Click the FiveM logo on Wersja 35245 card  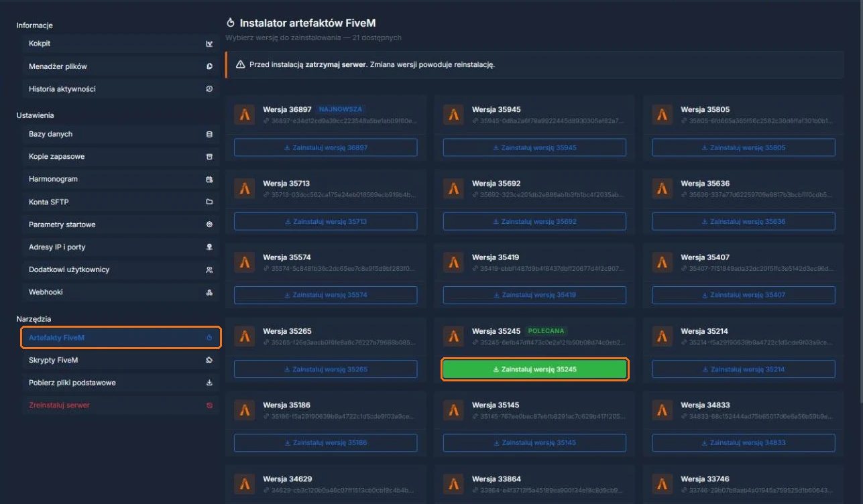[454, 336]
